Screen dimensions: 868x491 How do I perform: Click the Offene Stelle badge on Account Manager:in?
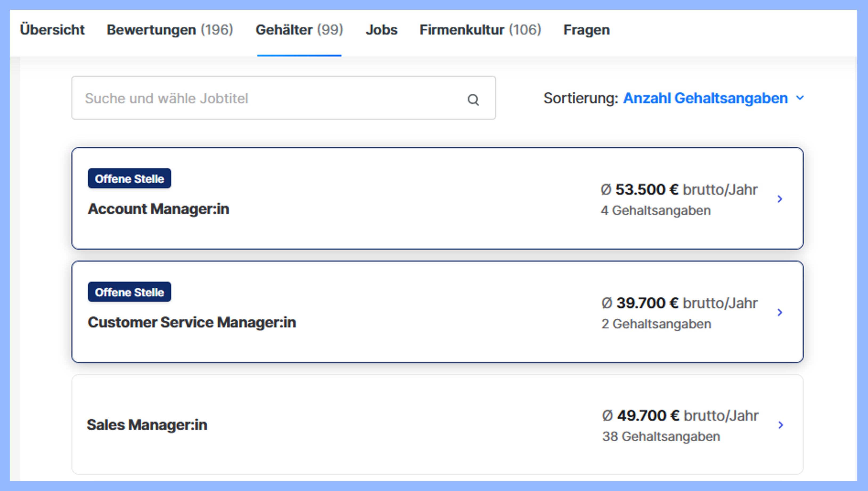tap(129, 178)
